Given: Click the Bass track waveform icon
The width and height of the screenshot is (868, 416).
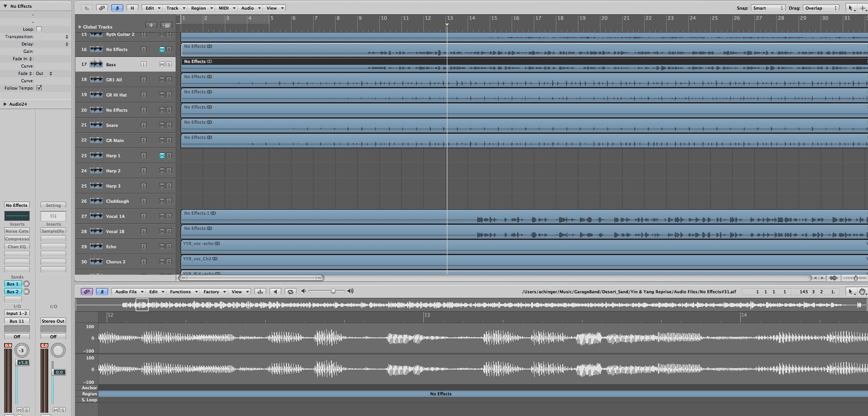Looking at the screenshot, I should (96, 64).
